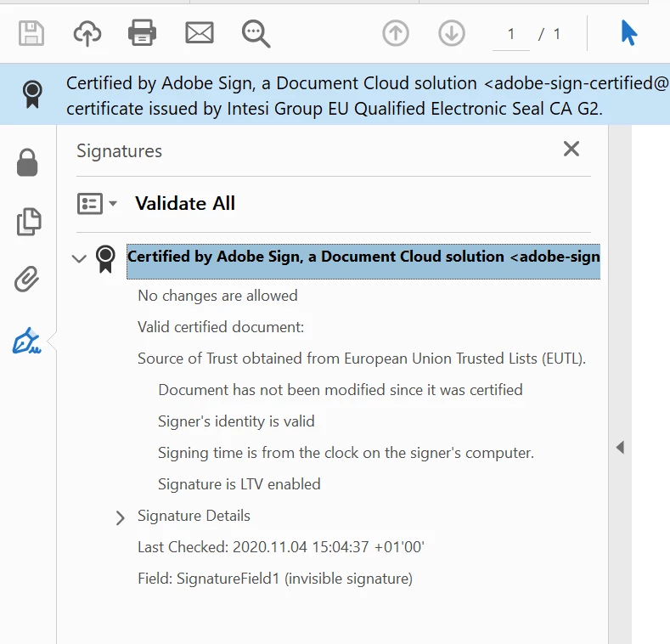The width and height of the screenshot is (670, 644).
Task: Collapse navigation pane with side triangle arrow
Action: tap(620, 448)
